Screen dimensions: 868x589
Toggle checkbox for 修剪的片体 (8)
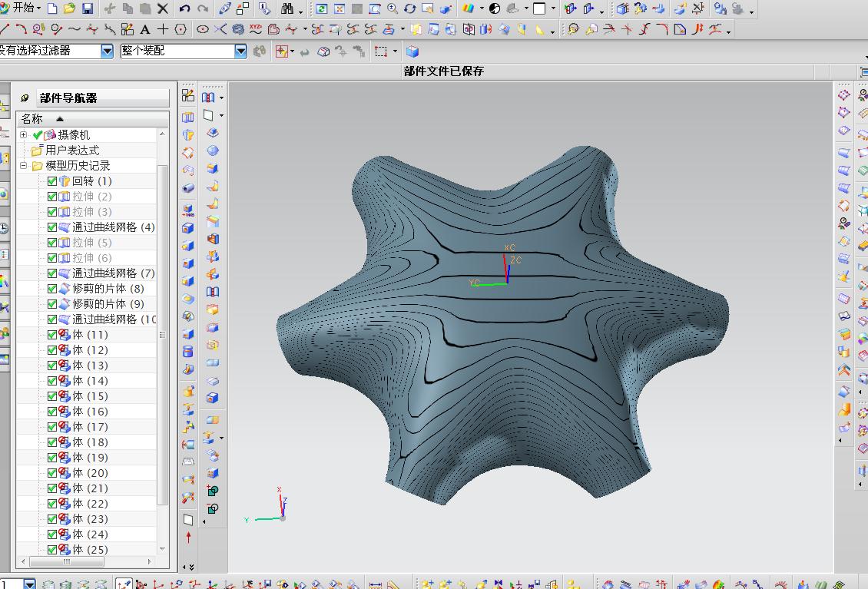pyautogui.click(x=52, y=289)
